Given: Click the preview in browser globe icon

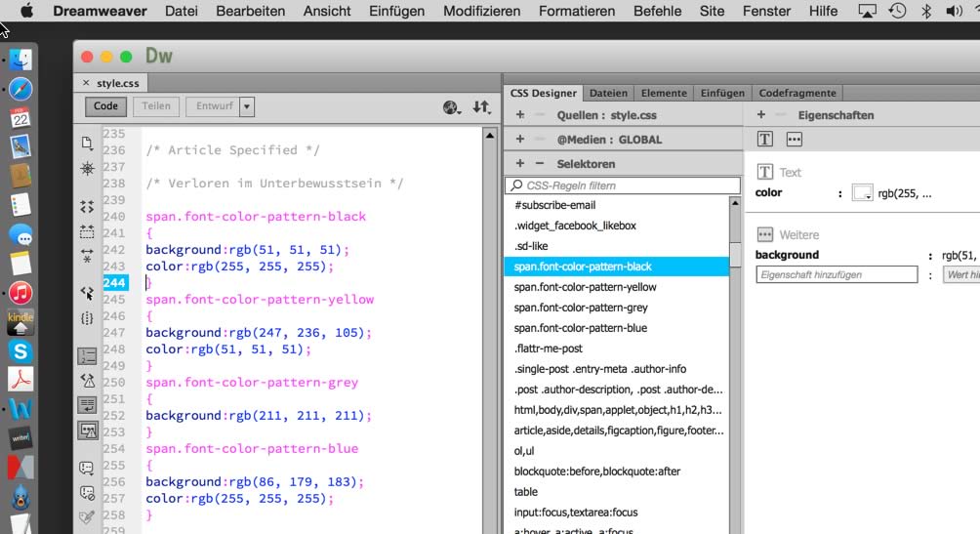Looking at the screenshot, I should point(451,107).
